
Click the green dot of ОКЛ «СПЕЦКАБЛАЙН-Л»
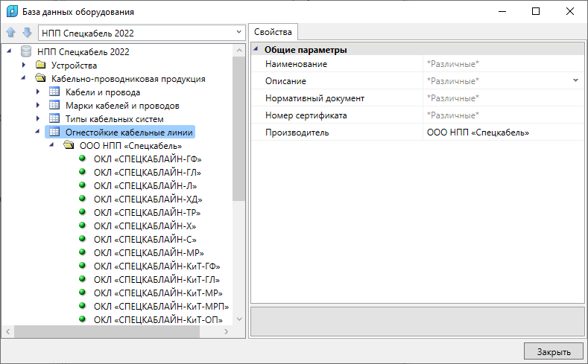(x=82, y=185)
